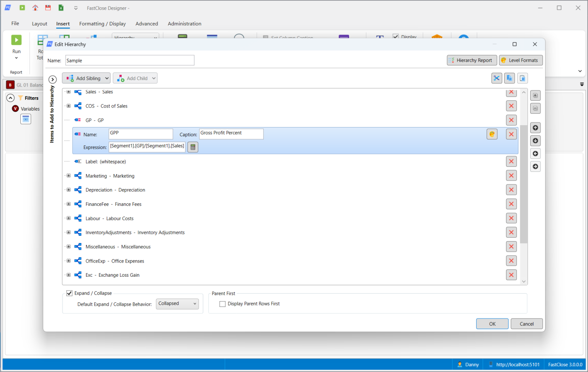Screen dimensions: 588x372
Task: Switch to the Formatting / Display tab
Action: 102,24
